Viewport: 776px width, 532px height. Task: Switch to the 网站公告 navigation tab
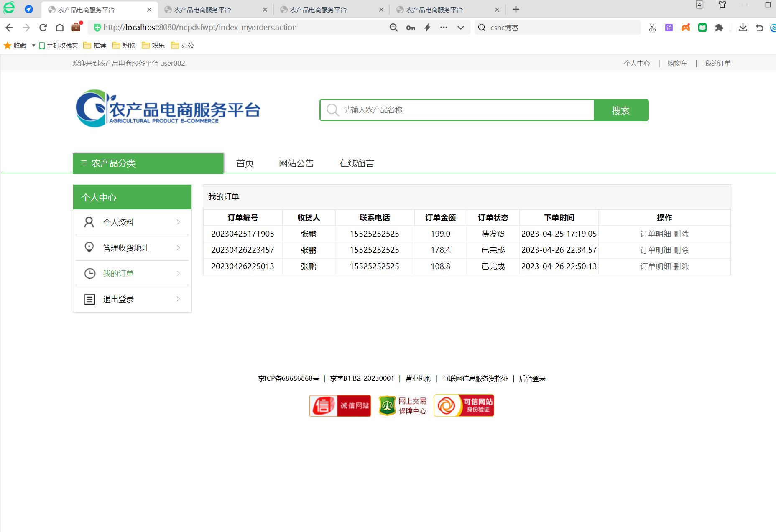pos(296,163)
